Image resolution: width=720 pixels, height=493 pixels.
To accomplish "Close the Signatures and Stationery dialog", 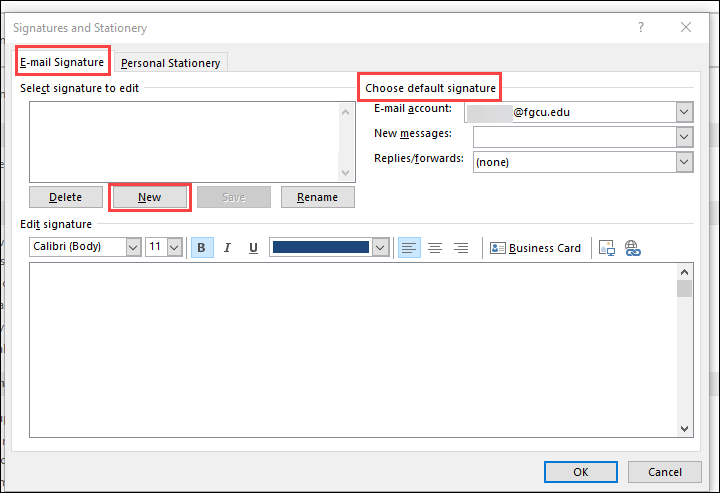I will tap(686, 28).
